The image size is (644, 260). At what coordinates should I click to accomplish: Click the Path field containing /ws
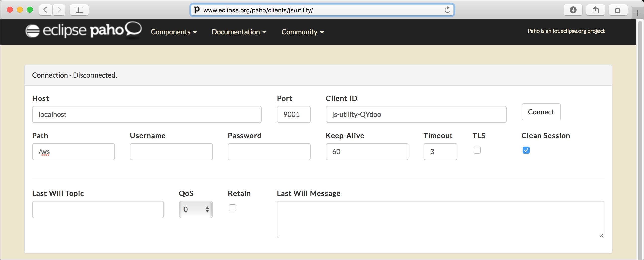pyautogui.click(x=73, y=152)
